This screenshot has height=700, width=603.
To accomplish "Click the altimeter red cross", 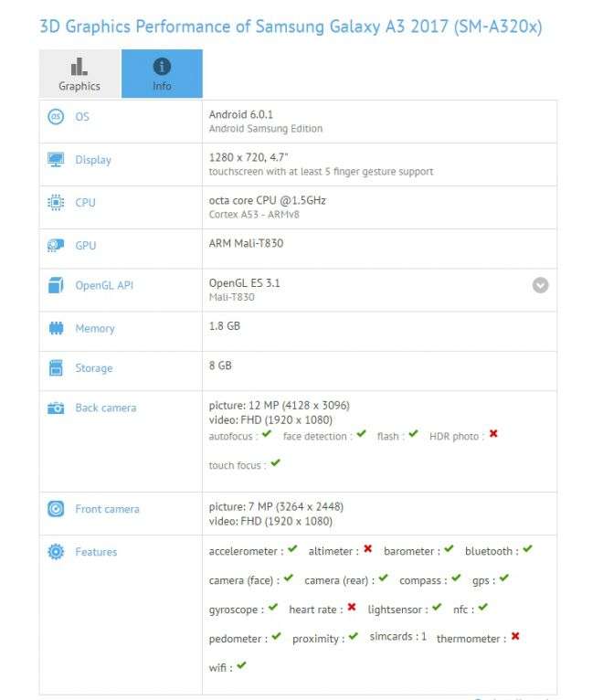I will pyautogui.click(x=368, y=548).
